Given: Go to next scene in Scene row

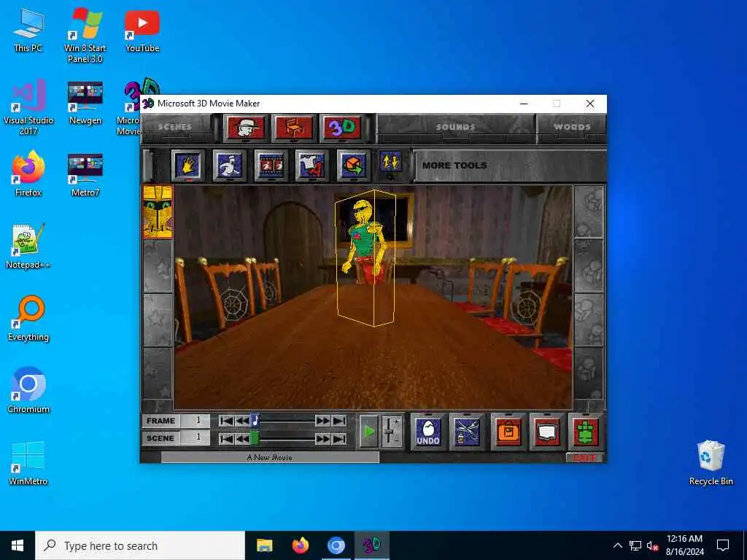Looking at the screenshot, I should (x=322, y=438).
